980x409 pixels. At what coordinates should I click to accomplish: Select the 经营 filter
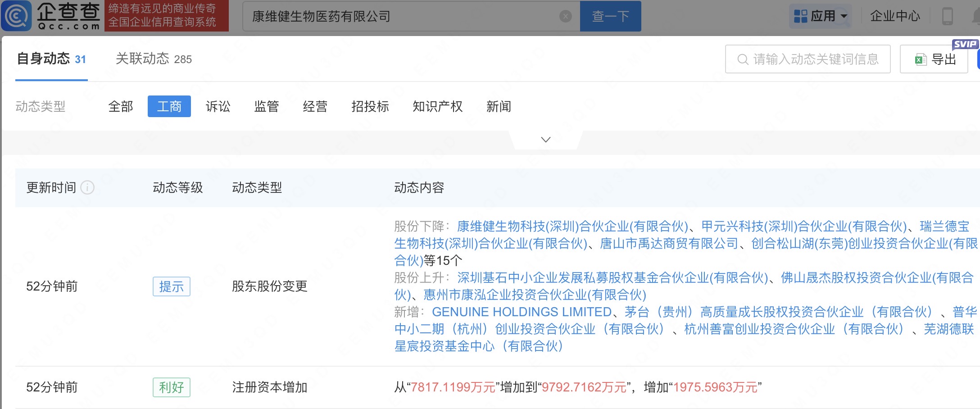(x=315, y=106)
